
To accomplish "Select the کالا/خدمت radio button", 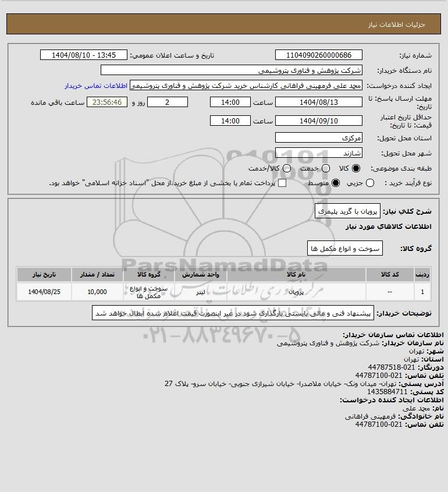I will (x=286, y=168).
